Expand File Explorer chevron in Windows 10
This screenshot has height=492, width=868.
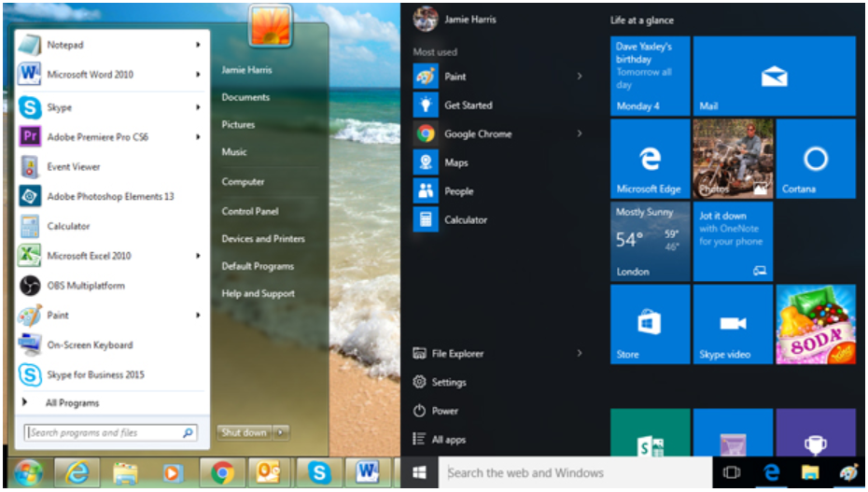(x=580, y=353)
